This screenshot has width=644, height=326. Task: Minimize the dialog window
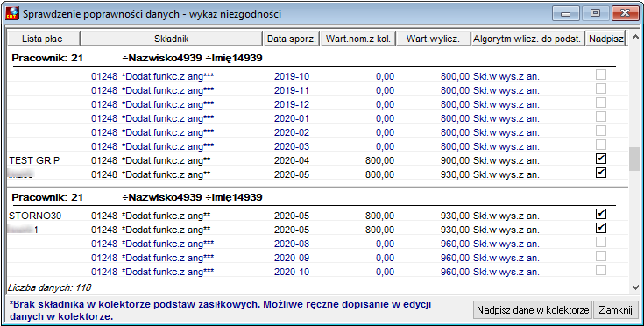[x=565, y=13]
